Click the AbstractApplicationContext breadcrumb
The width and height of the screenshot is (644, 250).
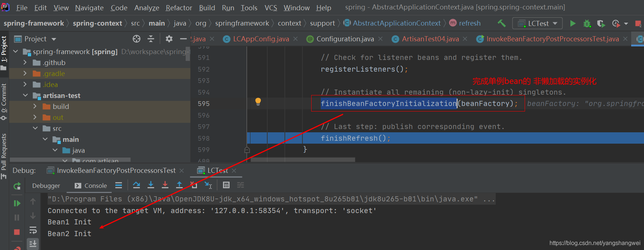click(397, 23)
